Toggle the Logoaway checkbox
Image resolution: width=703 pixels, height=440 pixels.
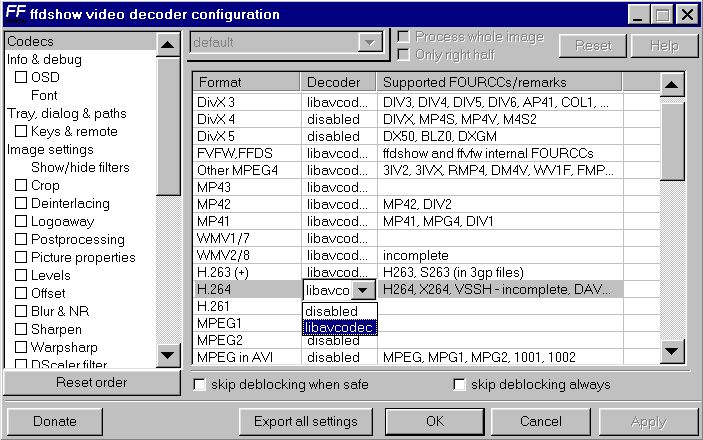click(21, 221)
